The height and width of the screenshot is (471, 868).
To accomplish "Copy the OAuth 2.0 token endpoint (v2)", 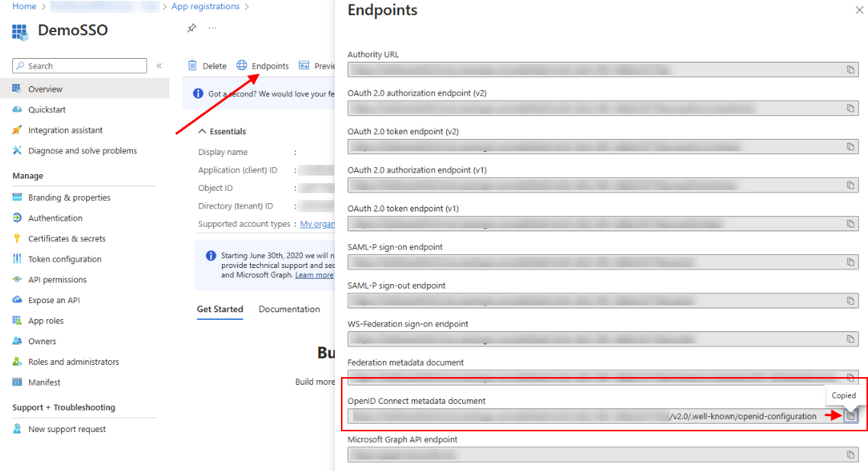I will (x=850, y=147).
